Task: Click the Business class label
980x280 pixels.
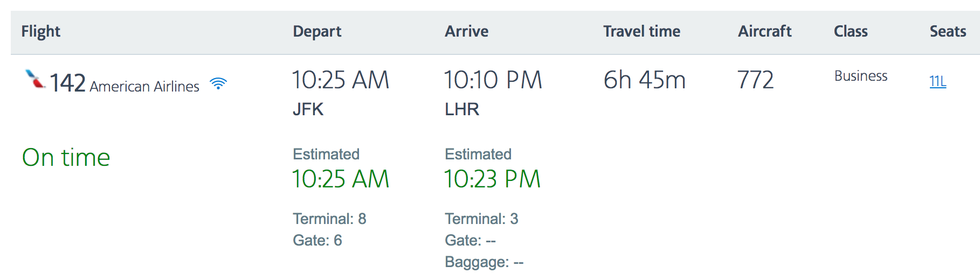Action: (x=861, y=76)
